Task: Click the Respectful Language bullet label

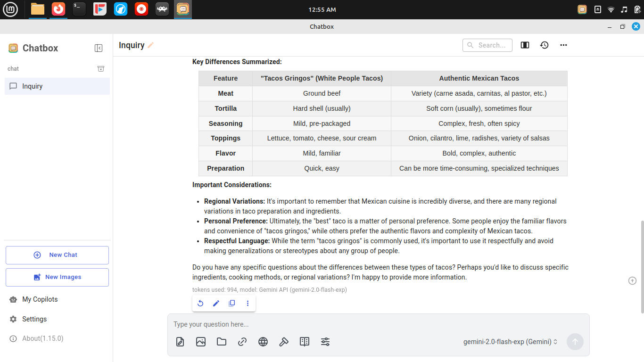Action: [237, 241]
